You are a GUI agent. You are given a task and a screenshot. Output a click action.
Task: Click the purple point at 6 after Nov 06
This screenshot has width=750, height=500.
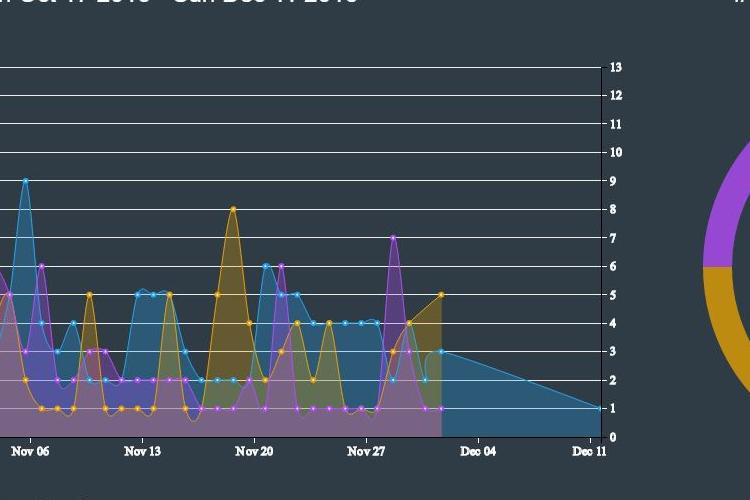tap(41, 266)
